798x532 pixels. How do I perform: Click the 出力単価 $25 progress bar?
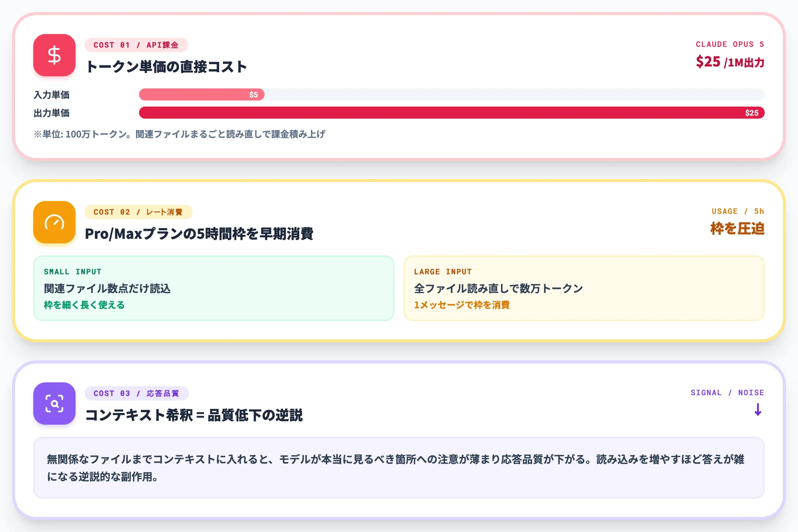click(452, 113)
